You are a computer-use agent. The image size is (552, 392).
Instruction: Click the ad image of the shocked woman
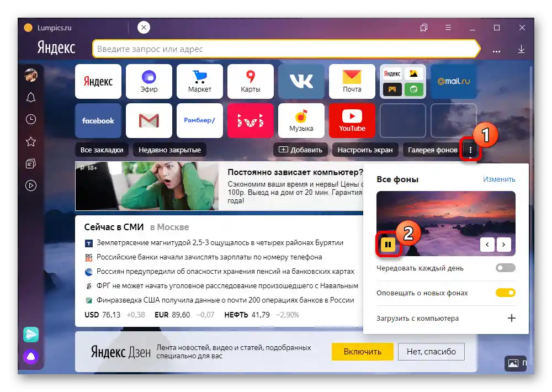coord(147,186)
